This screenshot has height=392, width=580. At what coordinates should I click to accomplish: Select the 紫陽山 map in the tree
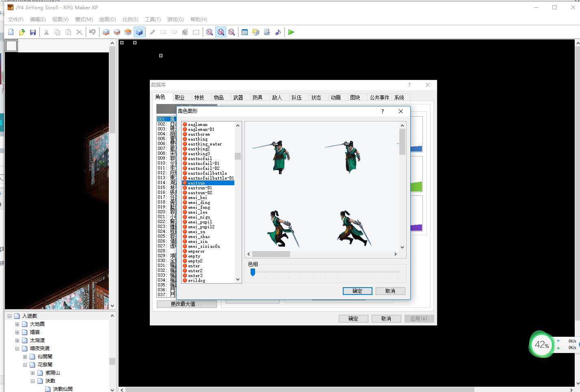coord(53,373)
